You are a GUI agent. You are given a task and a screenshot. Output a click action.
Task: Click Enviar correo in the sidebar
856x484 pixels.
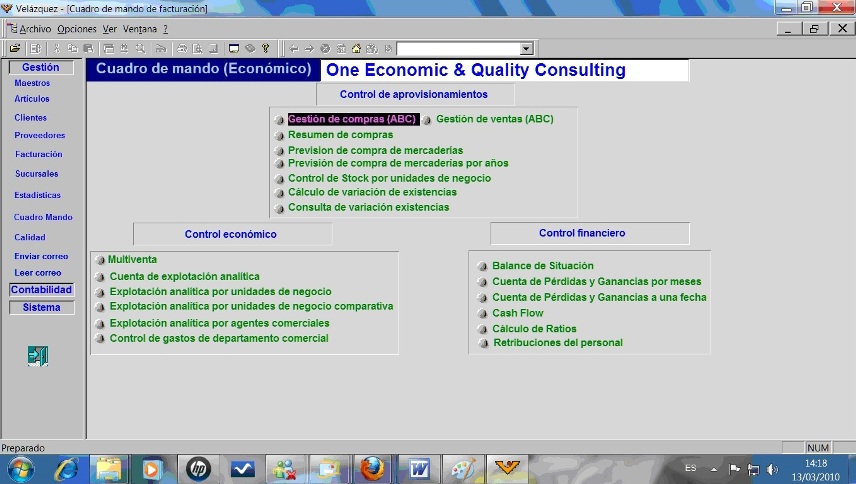pos(41,256)
